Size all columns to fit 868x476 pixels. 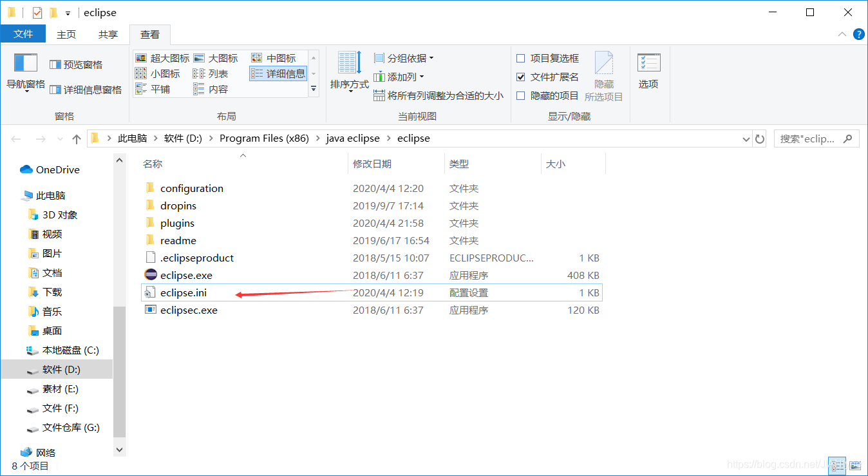click(x=439, y=95)
